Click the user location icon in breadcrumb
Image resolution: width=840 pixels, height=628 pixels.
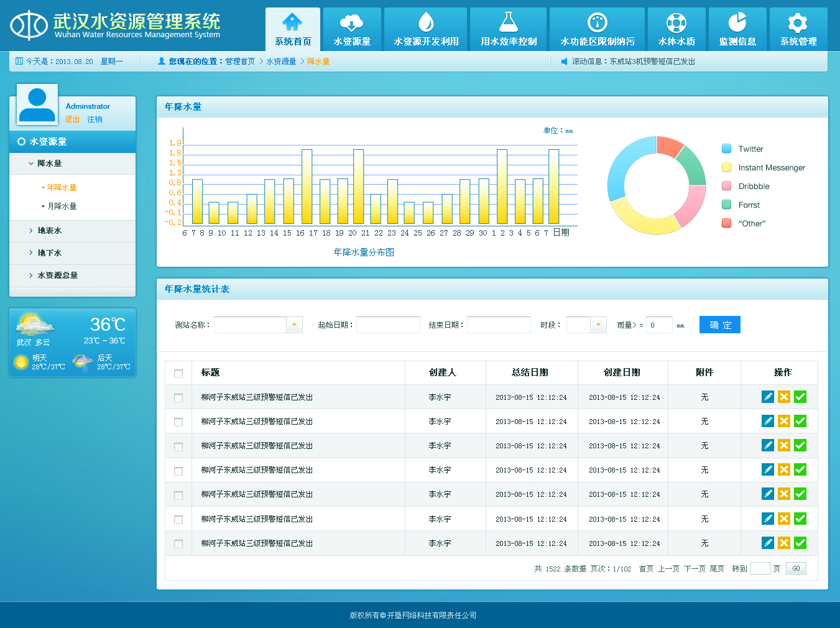(162, 61)
